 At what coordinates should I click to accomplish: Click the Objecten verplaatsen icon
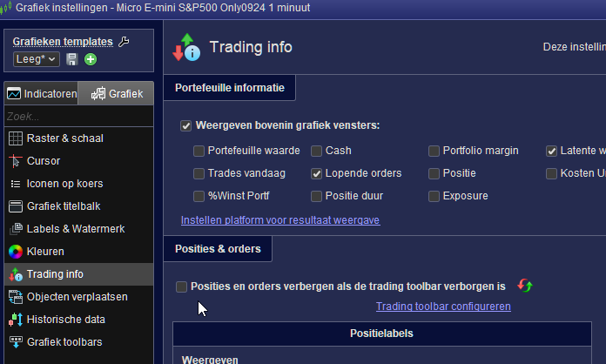[x=16, y=297]
